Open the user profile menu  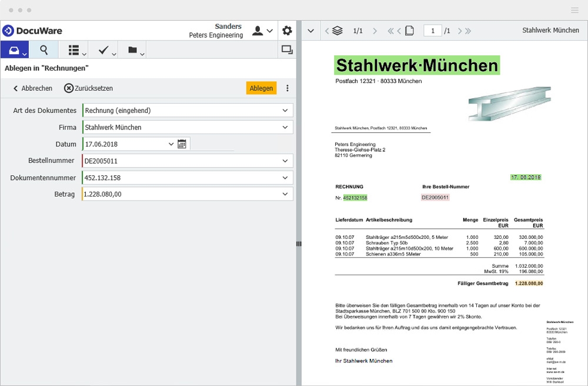(258, 31)
